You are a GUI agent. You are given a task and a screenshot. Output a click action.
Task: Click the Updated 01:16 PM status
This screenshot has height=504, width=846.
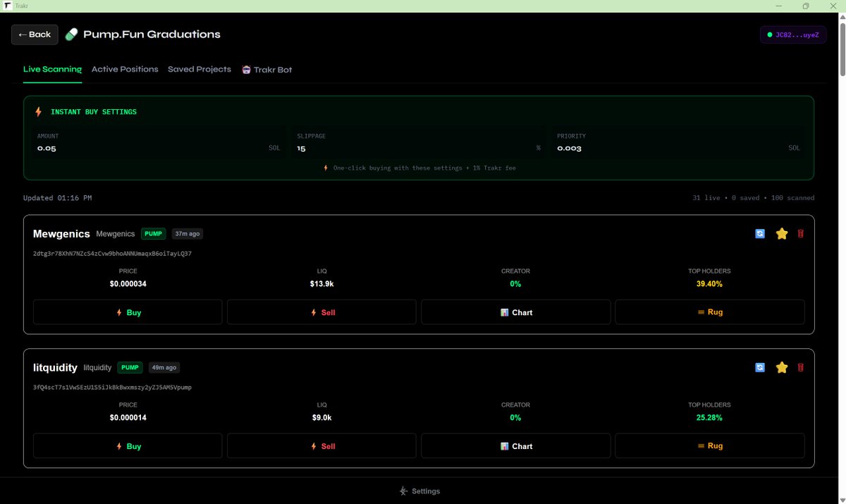click(x=58, y=198)
